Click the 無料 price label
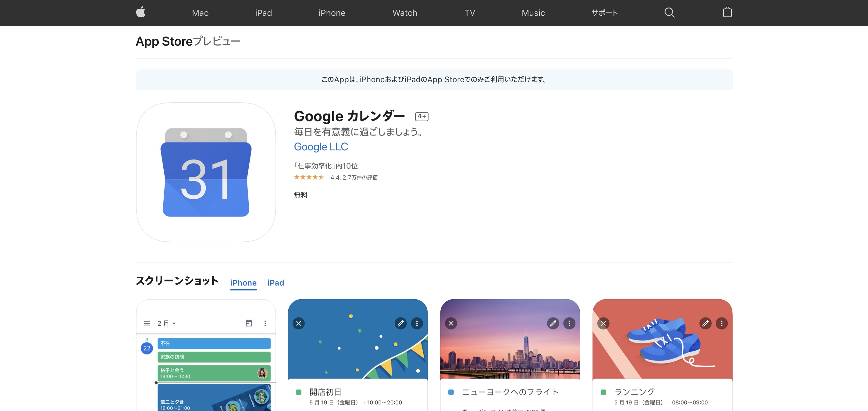Image resolution: width=868 pixels, height=411 pixels. [301, 195]
